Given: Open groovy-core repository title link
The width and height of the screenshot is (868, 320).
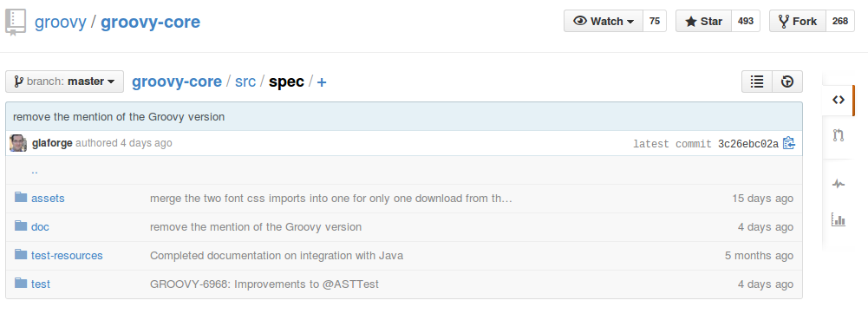Looking at the screenshot, I should [x=151, y=23].
